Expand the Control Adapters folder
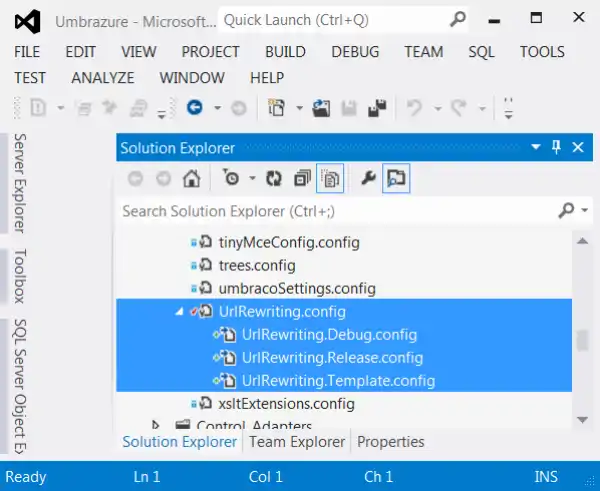Image resolution: width=600 pixels, height=491 pixels. click(155, 425)
